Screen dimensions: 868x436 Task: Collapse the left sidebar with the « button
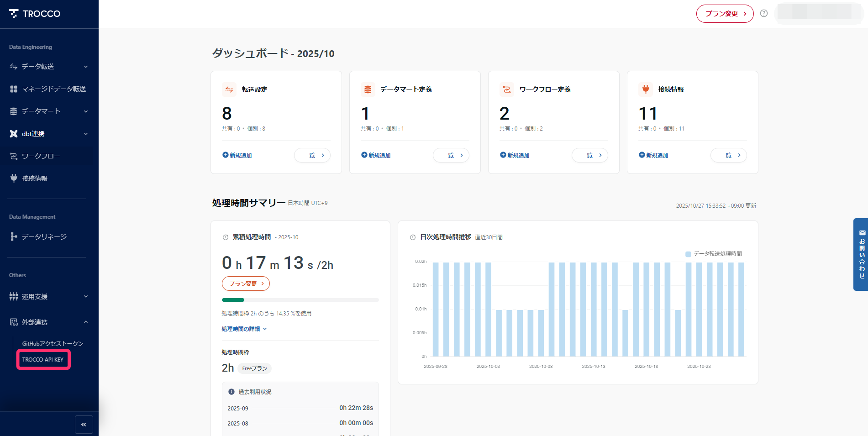[x=84, y=425]
